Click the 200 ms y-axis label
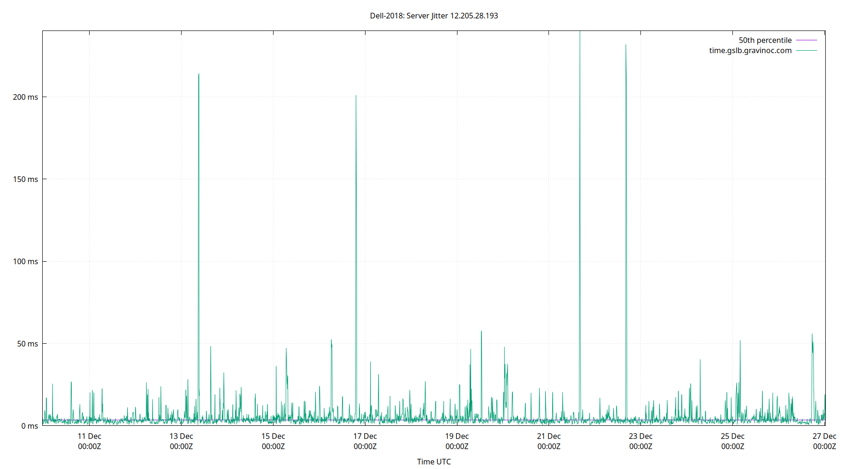The image size is (868, 469). pos(25,97)
